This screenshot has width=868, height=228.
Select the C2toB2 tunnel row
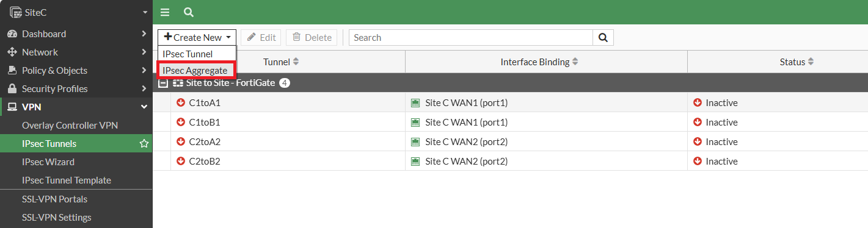tap(510, 161)
